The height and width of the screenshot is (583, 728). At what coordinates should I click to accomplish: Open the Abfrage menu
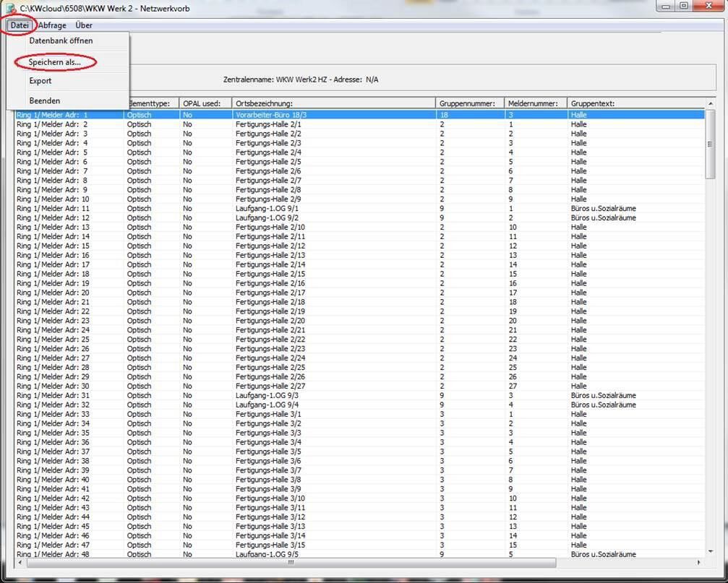click(52, 25)
